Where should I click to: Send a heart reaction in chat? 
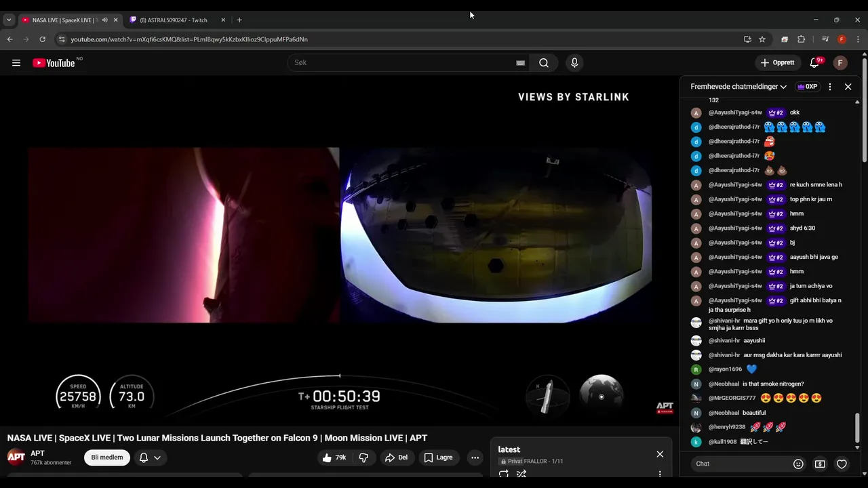pyautogui.click(x=842, y=464)
